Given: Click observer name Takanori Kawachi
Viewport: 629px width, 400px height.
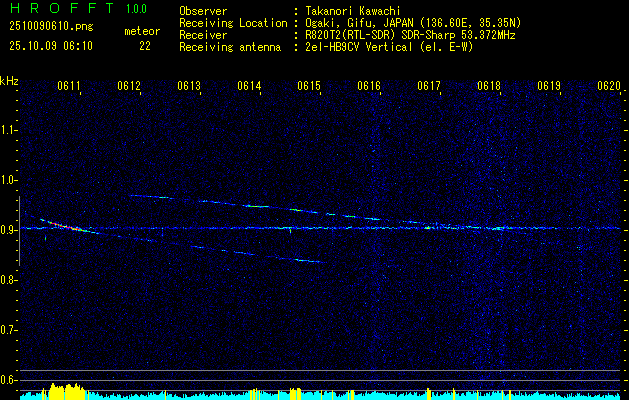Looking at the screenshot, I should coord(353,11).
